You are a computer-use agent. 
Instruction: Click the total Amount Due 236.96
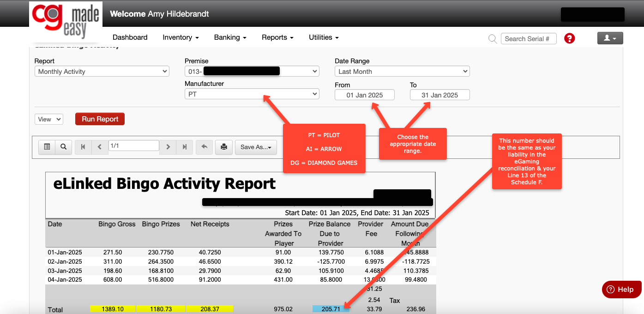click(416, 309)
